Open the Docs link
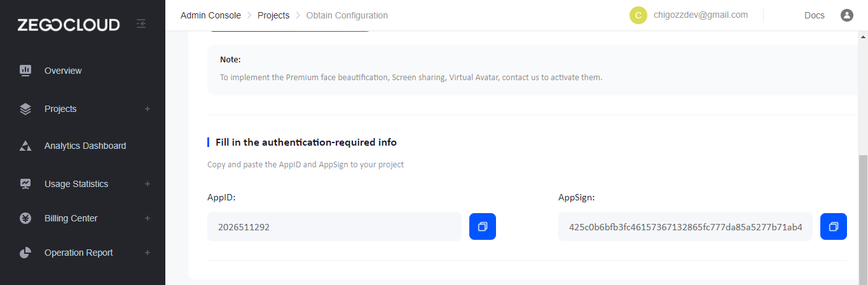868x285 pixels. coord(814,15)
